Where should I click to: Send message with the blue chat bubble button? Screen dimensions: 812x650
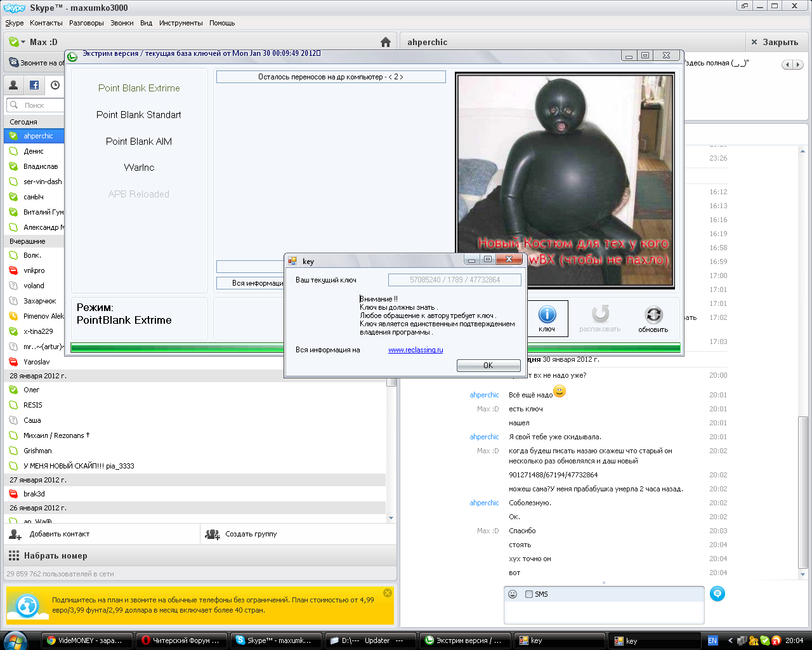pos(717,594)
